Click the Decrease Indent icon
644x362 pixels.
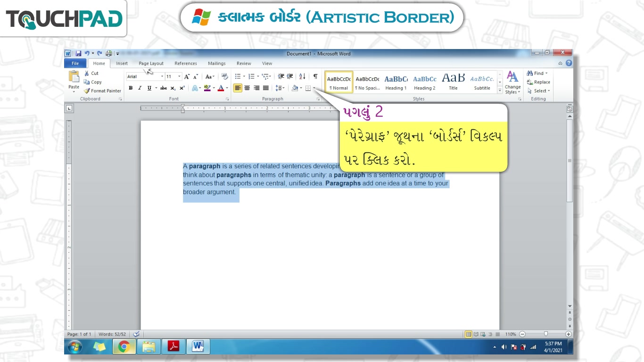click(281, 76)
